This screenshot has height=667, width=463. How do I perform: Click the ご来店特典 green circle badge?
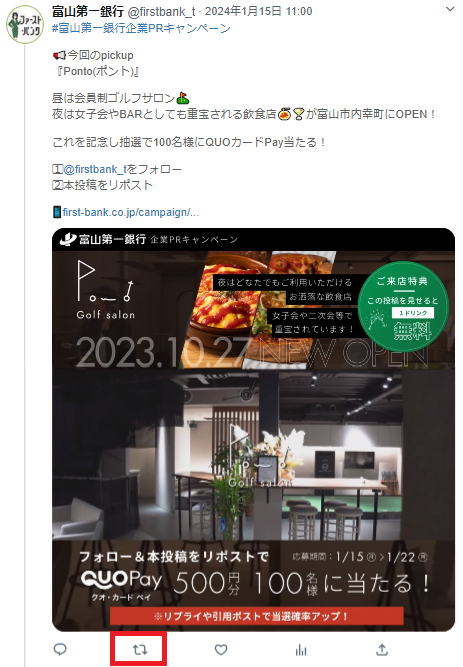point(403,306)
